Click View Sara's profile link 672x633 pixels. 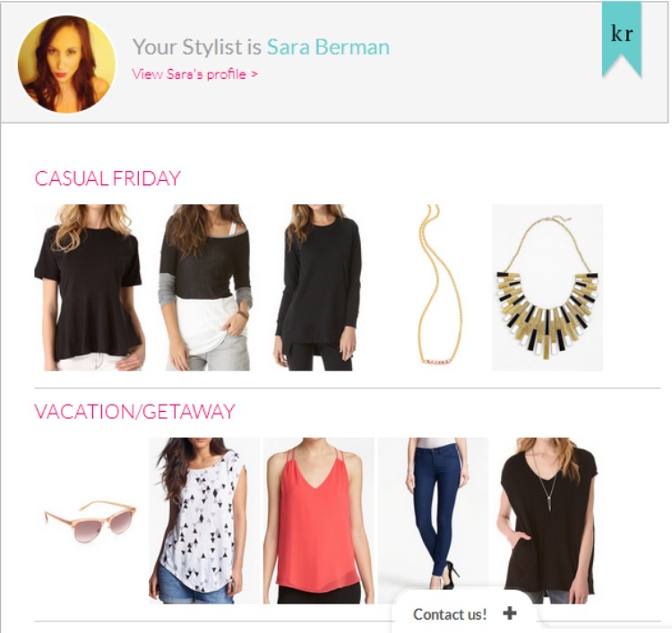[195, 74]
